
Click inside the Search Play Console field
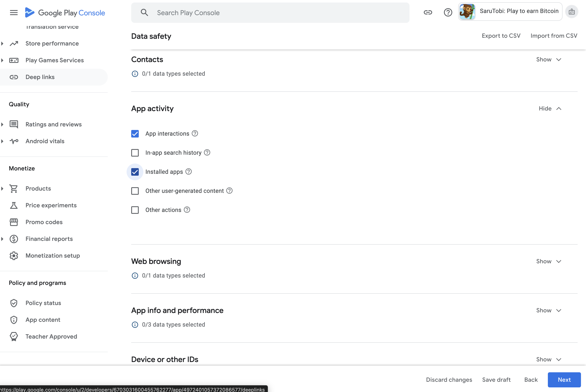(250, 13)
